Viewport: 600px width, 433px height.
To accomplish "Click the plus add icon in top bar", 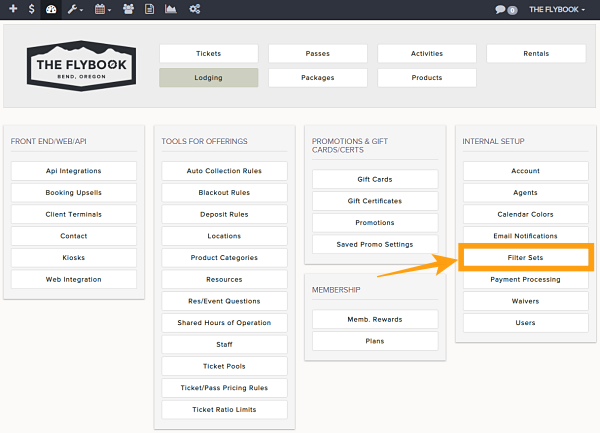I will [x=13, y=9].
